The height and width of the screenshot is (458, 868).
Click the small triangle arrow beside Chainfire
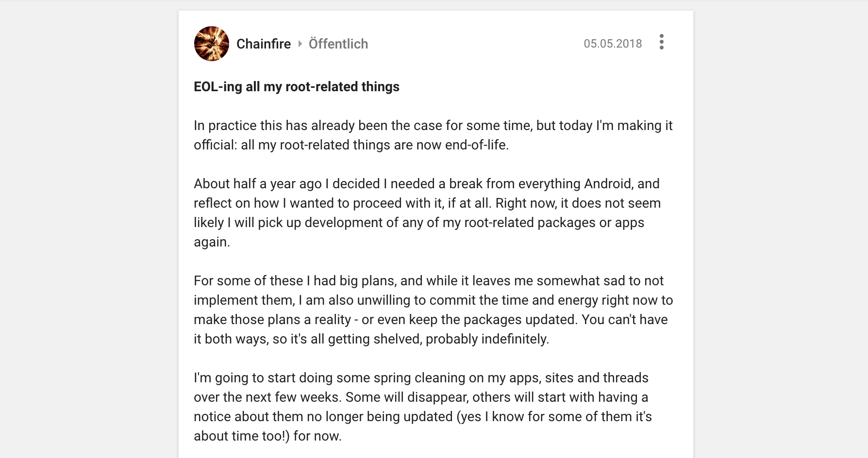point(300,44)
